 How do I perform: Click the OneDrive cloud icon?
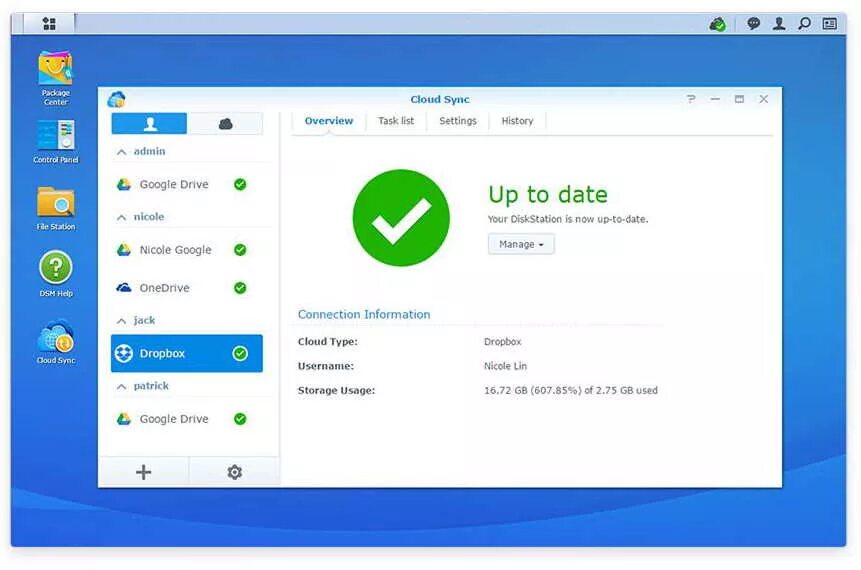[x=124, y=288]
